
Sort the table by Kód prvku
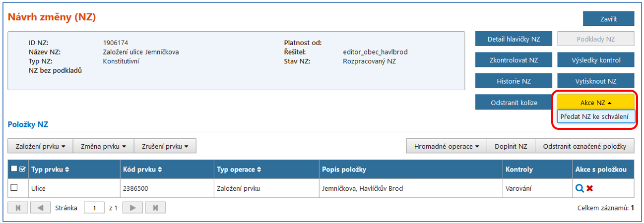click(x=159, y=169)
